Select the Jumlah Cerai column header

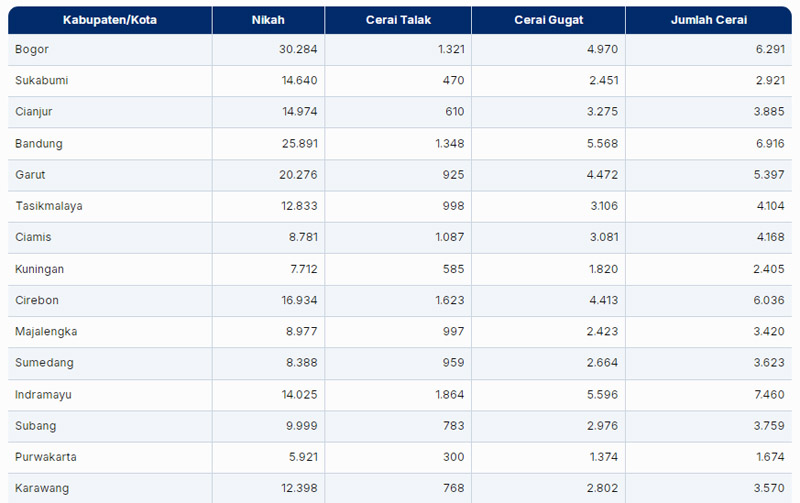click(x=708, y=20)
